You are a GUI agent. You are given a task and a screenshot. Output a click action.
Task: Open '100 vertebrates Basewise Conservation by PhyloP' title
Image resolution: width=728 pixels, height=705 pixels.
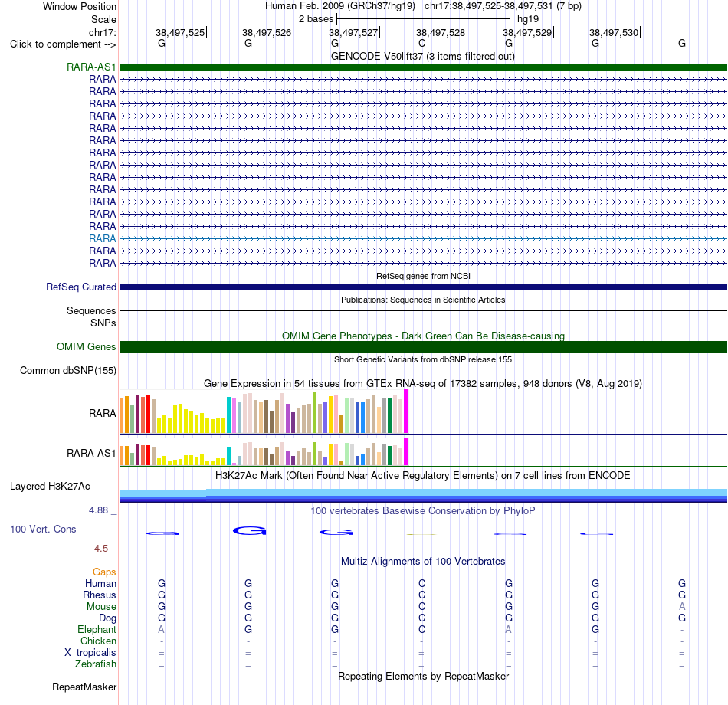[422, 511]
